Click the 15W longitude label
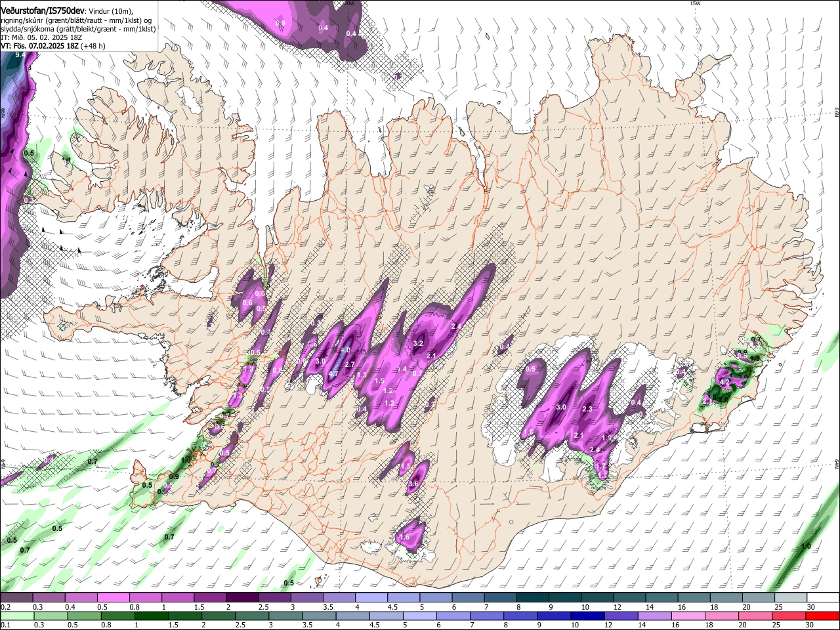 click(x=695, y=3)
